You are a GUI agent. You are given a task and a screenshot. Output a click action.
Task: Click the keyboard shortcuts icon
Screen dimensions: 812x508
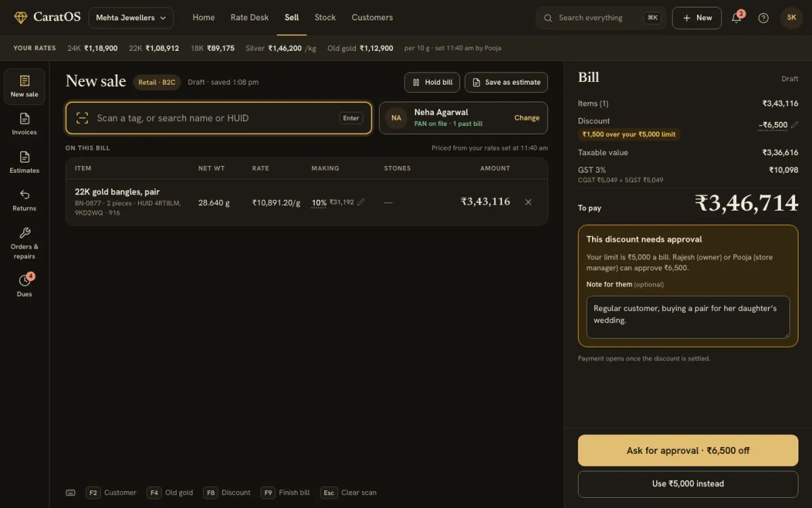tap(70, 493)
